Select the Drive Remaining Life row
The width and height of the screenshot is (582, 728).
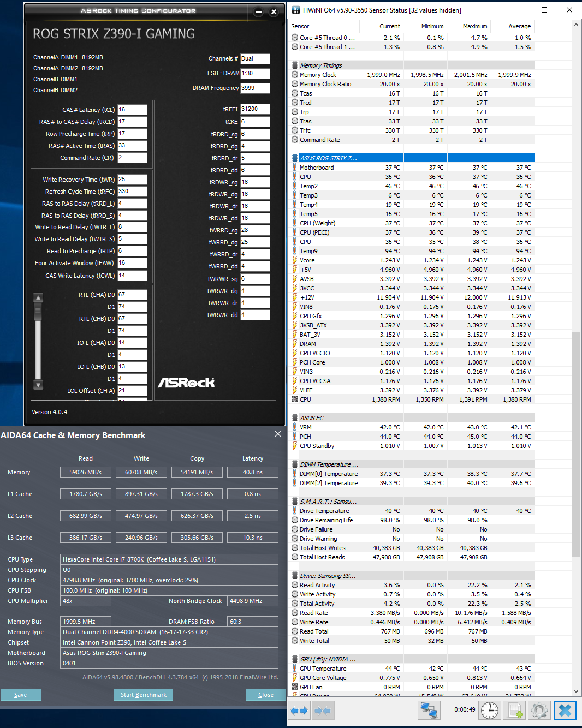click(412, 520)
